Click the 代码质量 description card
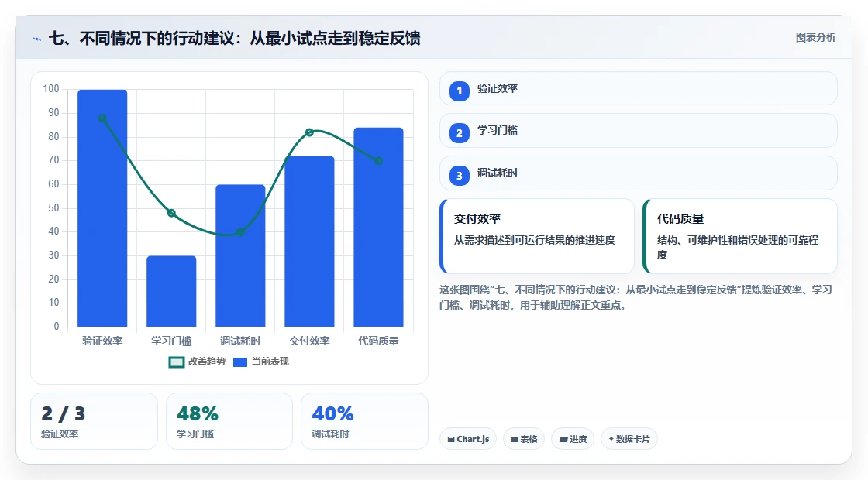The height and width of the screenshot is (480, 868). tap(740, 236)
